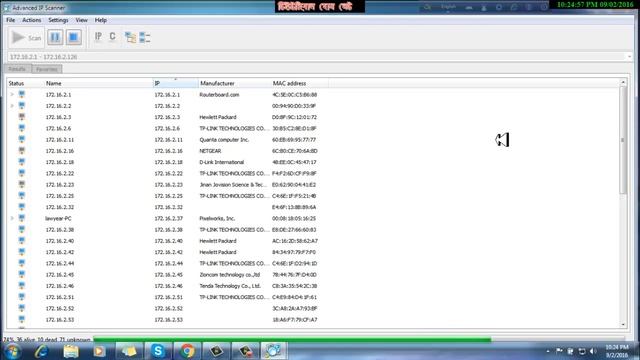Pause the running scan
This screenshot has width=640, height=360.
click(55, 37)
